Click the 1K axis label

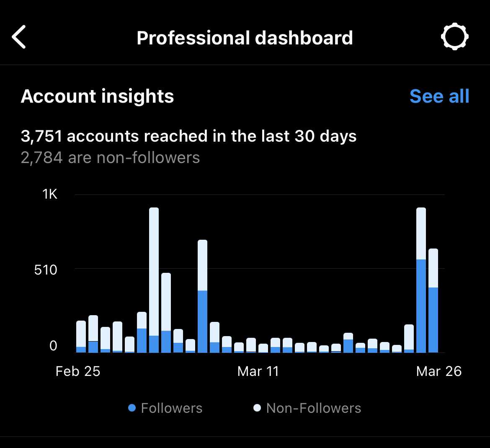49,194
